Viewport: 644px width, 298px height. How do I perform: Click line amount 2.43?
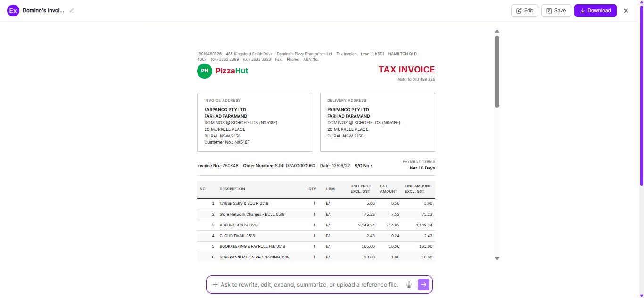(x=428, y=236)
